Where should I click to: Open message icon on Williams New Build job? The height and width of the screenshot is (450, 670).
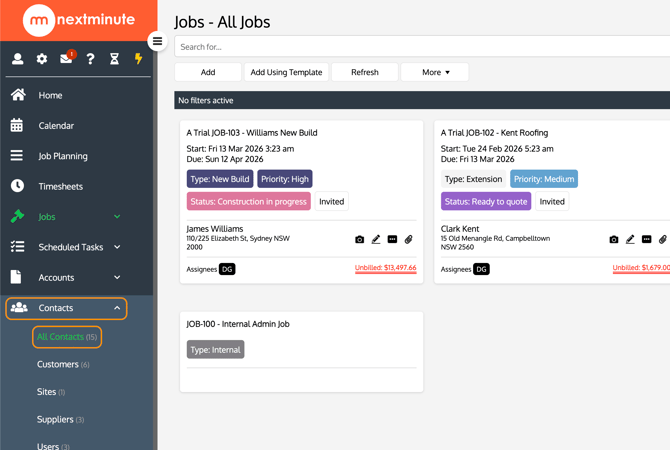pos(392,240)
